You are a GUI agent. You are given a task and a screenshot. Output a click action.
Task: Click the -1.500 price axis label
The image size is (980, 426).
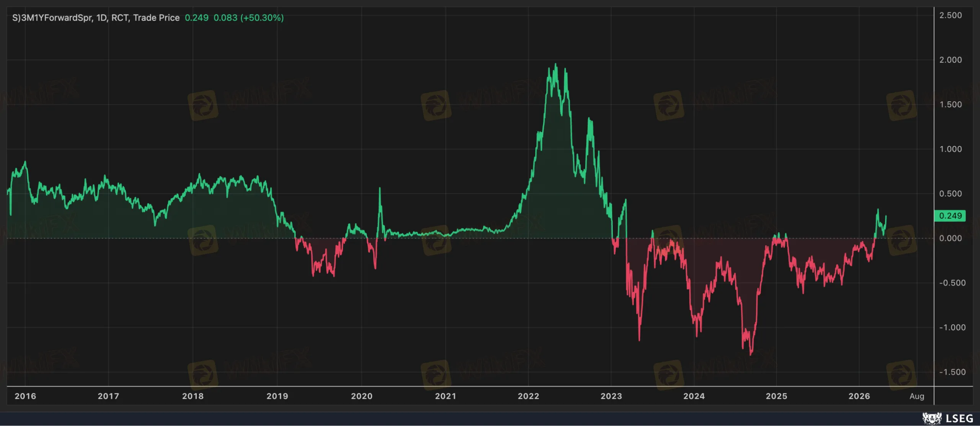coord(952,372)
